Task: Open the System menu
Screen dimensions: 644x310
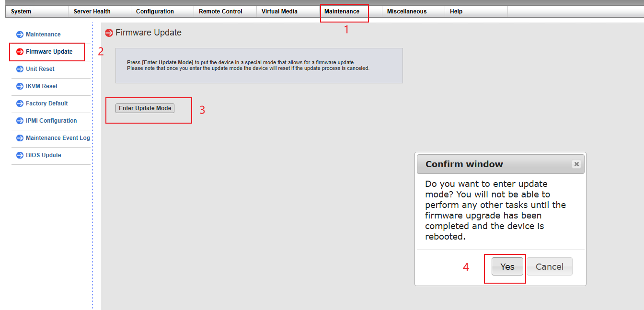Action: pyautogui.click(x=21, y=11)
